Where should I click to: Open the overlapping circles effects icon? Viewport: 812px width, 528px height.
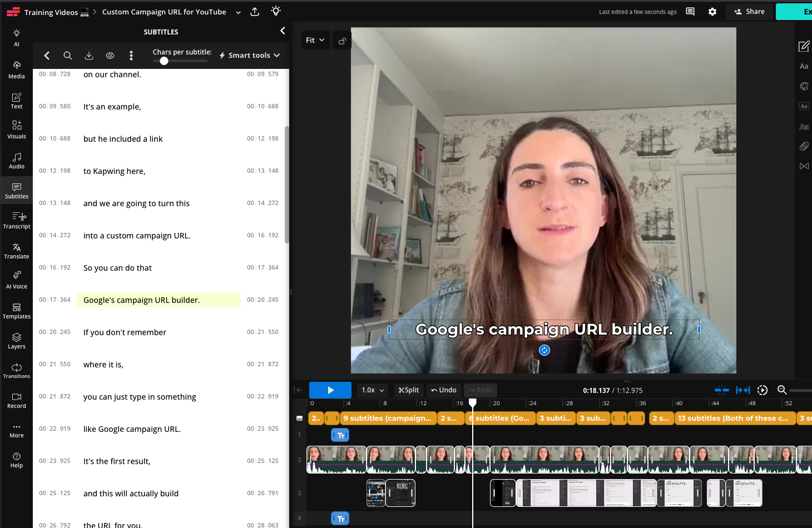(x=804, y=146)
